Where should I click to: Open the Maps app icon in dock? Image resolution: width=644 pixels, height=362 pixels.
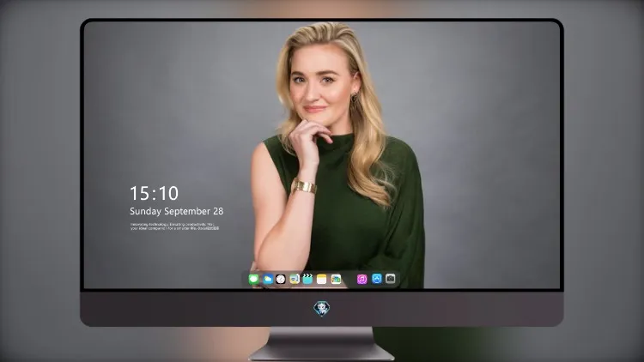294,279
